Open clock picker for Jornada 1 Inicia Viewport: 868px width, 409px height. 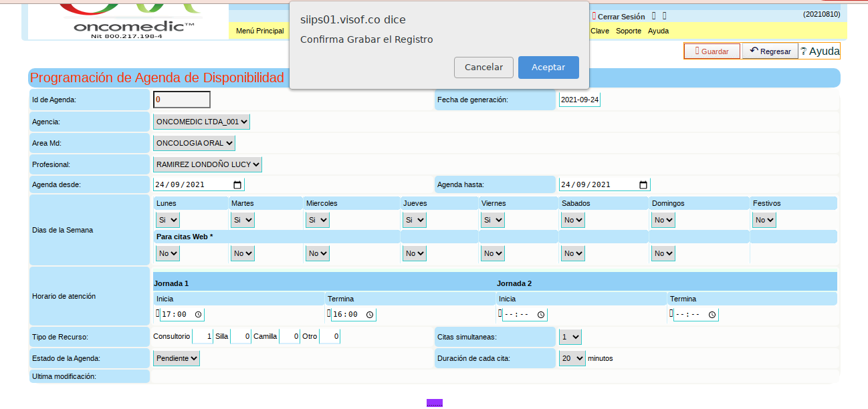click(199, 315)
